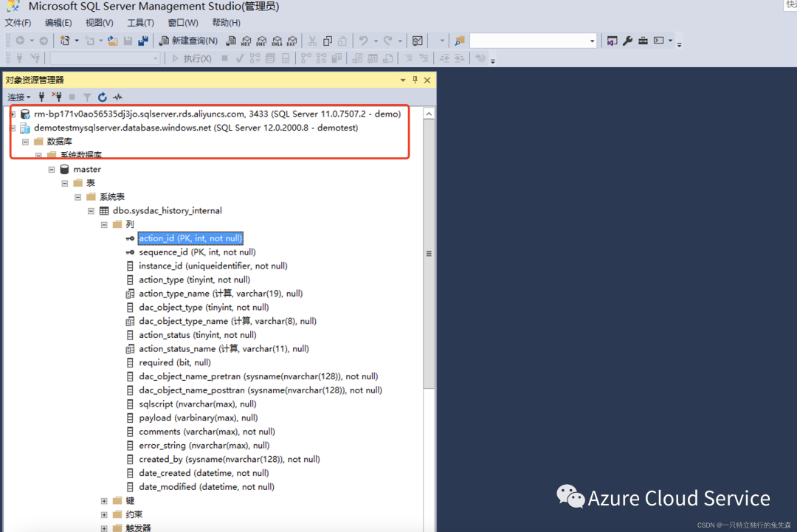Select the date_modified column
Viewport: 797px width, 532px height.
pos(207,487)
